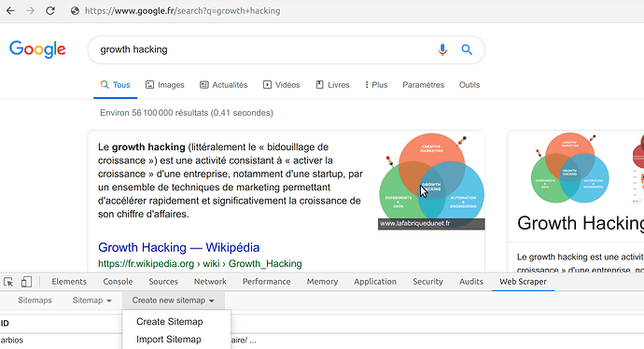Switch to the Images search tab
Viewport: 644px width, 349px height.
coord(165,85)
